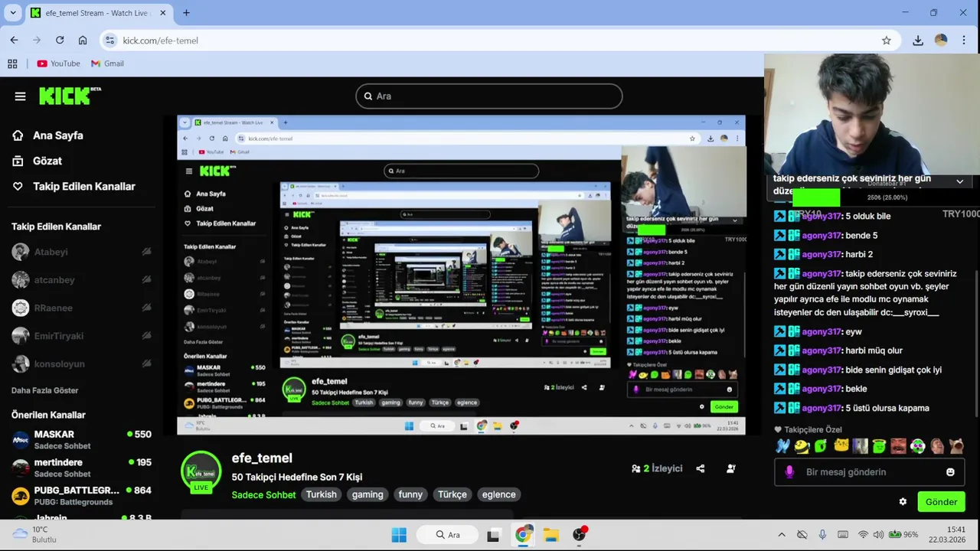
Task: Click the Türkçe tag
Action: (452, 494)
